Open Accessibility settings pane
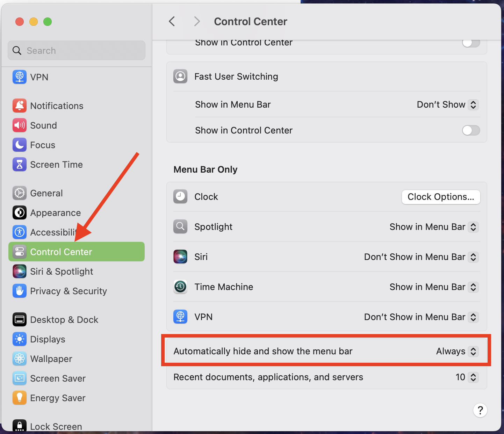Image resolution: width=504 pixels, height=434 pixels. pos(77,232)
